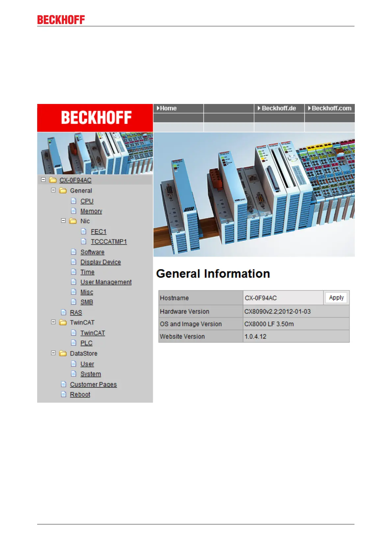Image resolution: width=392 pixels, height=554 pixels.
Task: Collapse the General tree folder
Action: coord(53,190)
